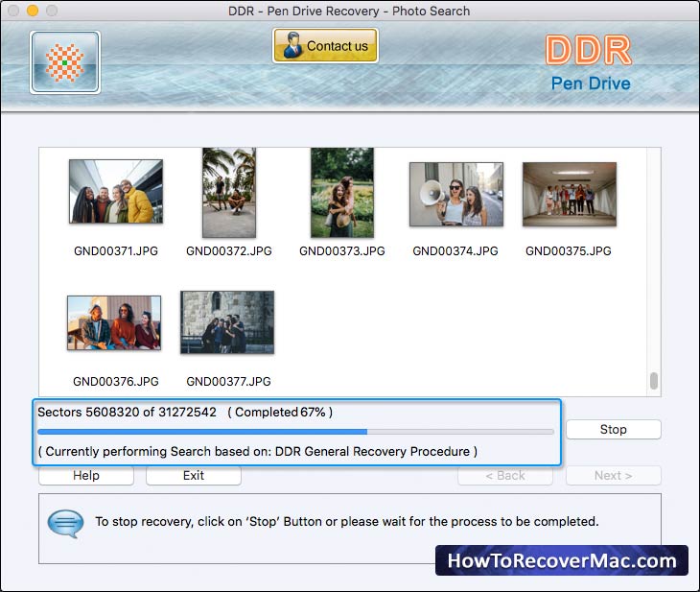The image size is (700, 592).
Task: Click the photo list vertical scrollbar handle
Action: tap(654, 381)
